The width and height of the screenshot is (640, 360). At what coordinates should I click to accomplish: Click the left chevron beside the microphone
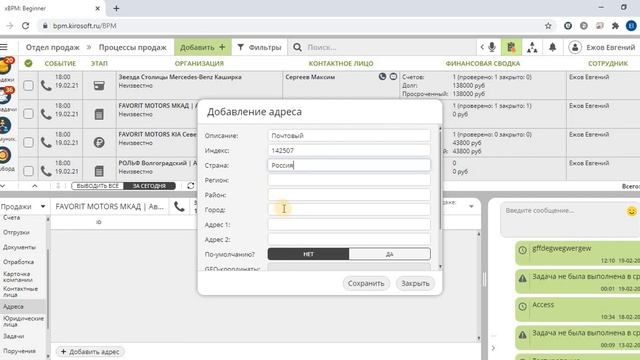(482, 47)
